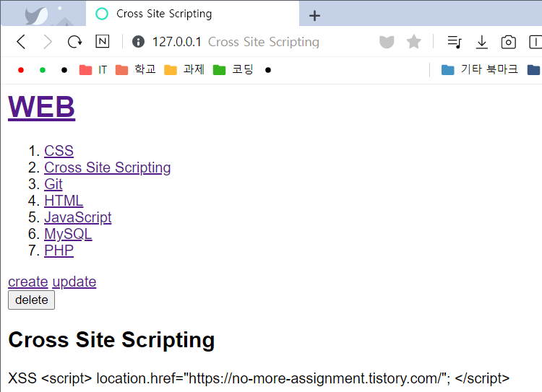Open the 기타 북마크 folder
This screenshot has width=542, height=392.
click(480, 70)
